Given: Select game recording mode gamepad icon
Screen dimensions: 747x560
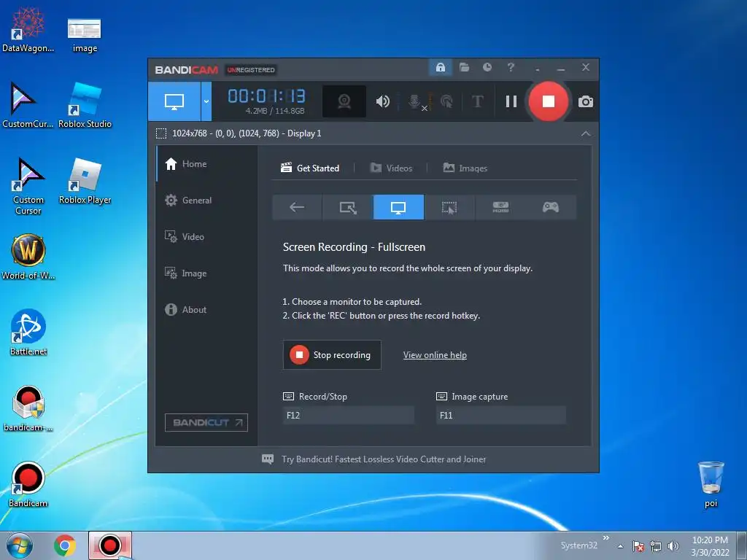Looking at the screenshot, I should pyautogui.click(x=551, y=207).
